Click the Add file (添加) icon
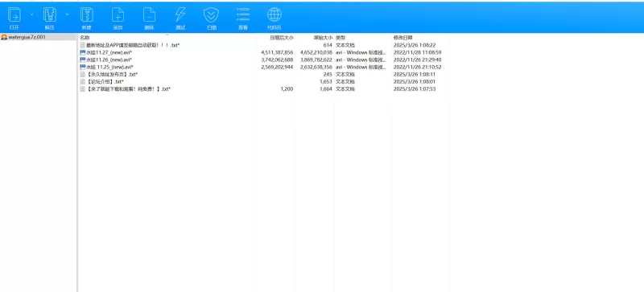 point(118,15)
